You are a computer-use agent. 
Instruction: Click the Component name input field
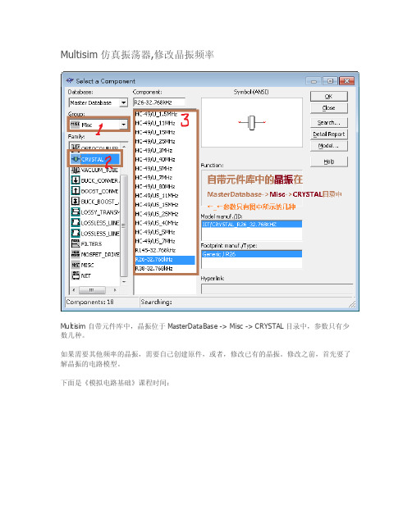[159, 102]
